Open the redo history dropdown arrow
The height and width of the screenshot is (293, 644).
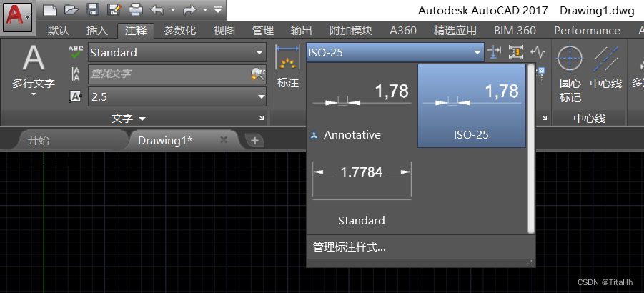point(205,9)
